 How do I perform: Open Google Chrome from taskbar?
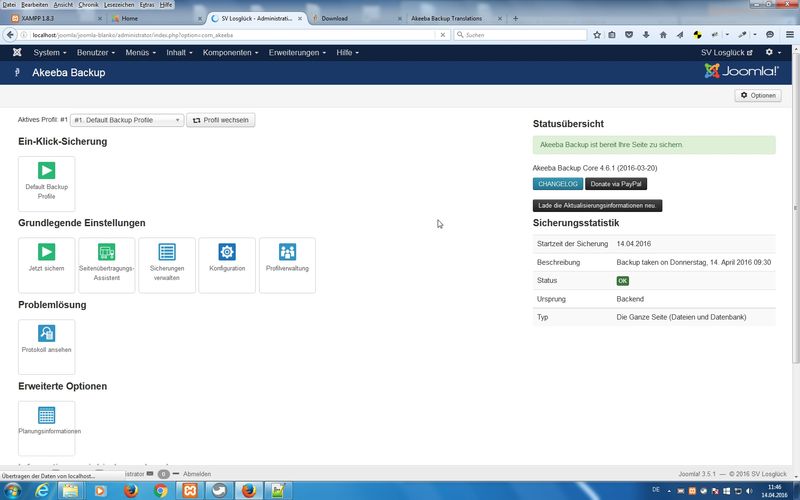tap(161, 491)
